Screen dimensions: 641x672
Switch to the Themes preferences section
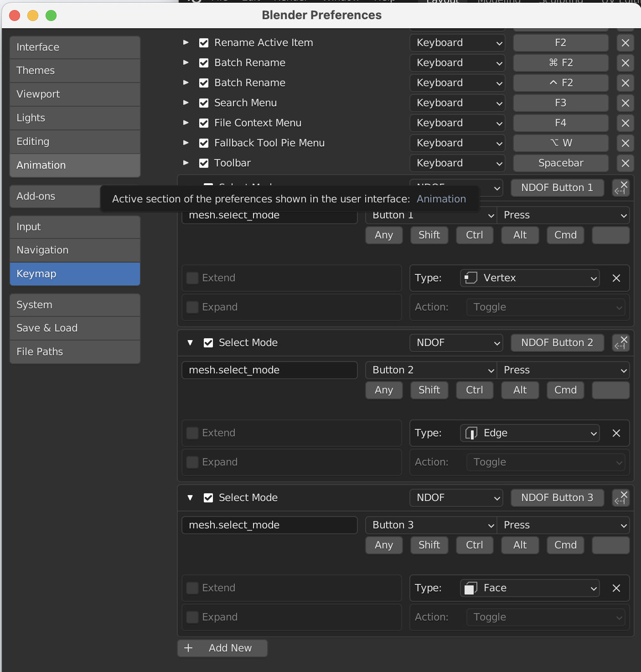(75, 71)
